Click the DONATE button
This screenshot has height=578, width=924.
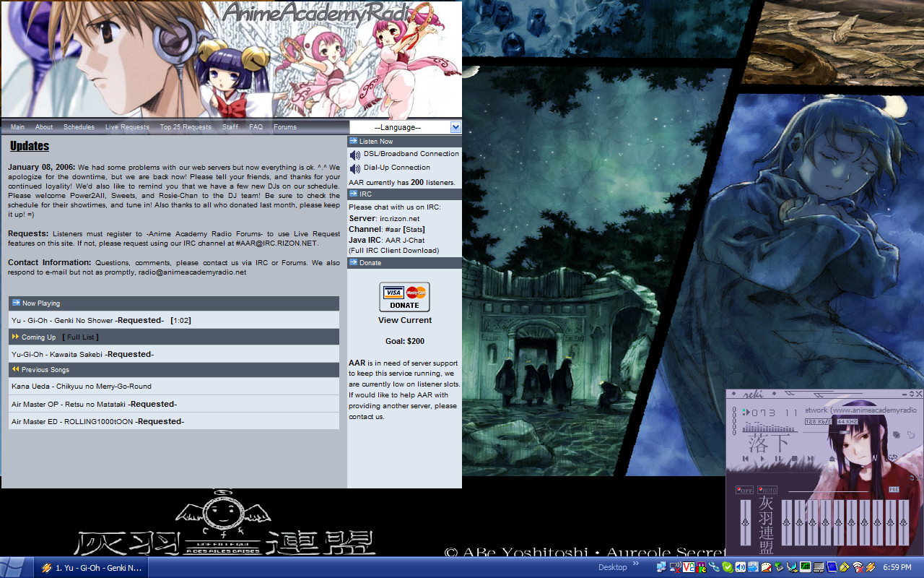[x=404, y=297]
